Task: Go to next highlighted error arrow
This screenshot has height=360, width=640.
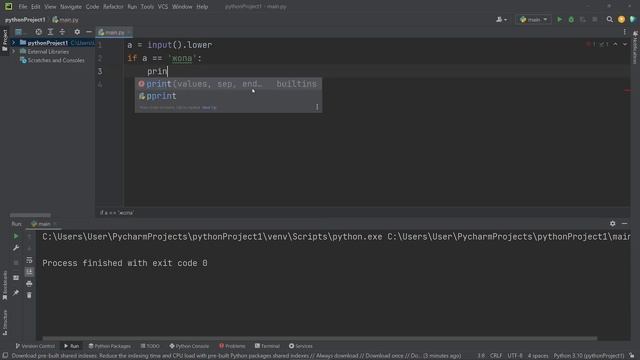Action: click(625, 44)
